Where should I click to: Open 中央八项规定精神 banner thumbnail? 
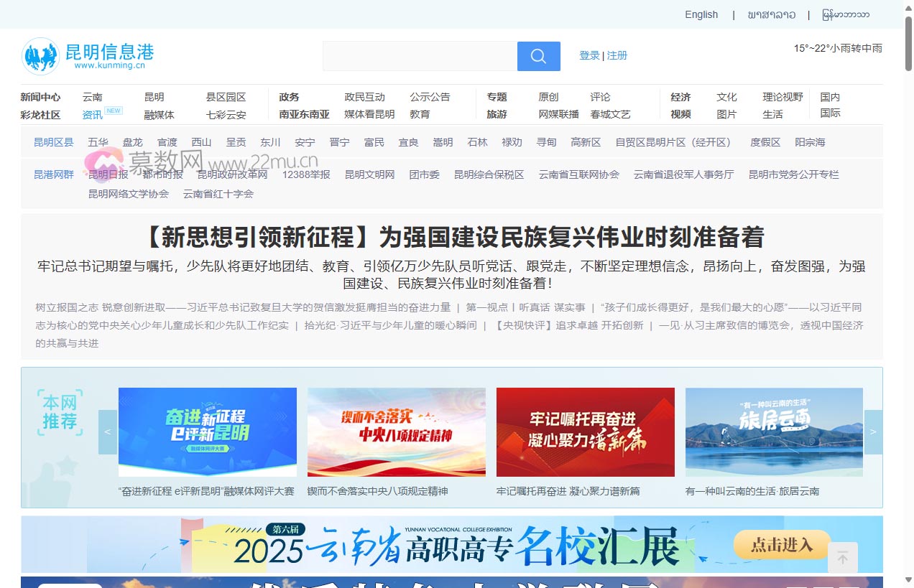396,432
